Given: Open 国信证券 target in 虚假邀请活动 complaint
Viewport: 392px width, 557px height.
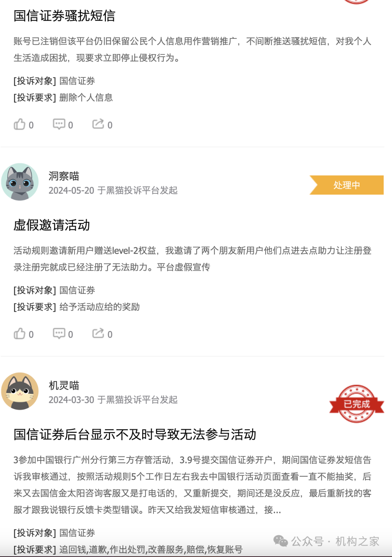Looking at the screenshot, I should point(77,290).
